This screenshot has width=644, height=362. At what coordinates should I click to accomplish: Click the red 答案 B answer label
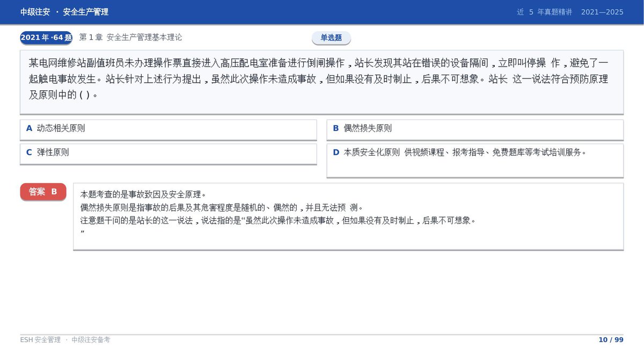pos(43,192)
